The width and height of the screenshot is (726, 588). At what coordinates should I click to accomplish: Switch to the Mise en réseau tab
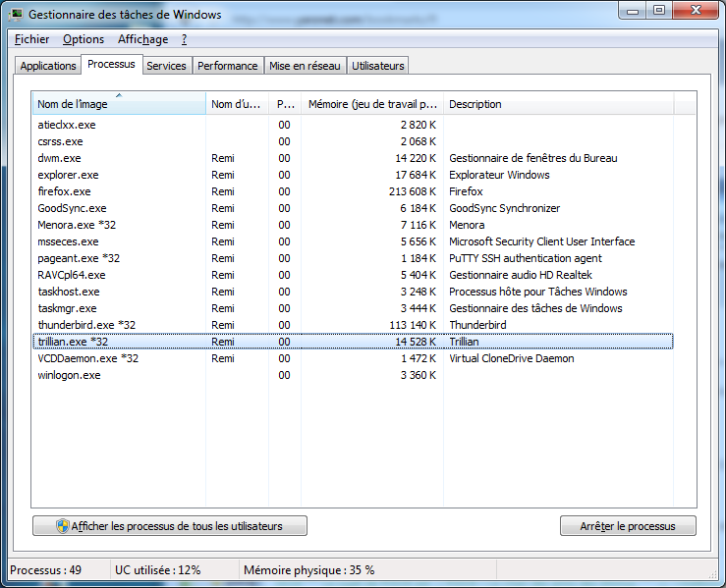click(305, 66)
